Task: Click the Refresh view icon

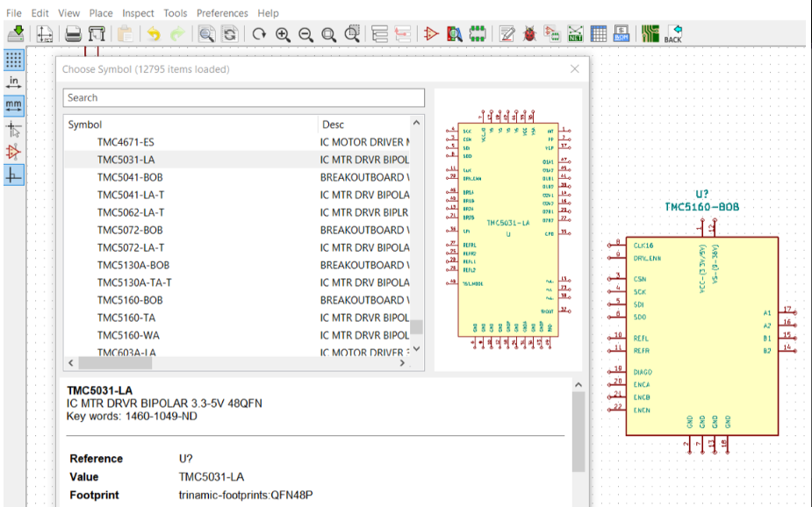Action: point(259,34)
